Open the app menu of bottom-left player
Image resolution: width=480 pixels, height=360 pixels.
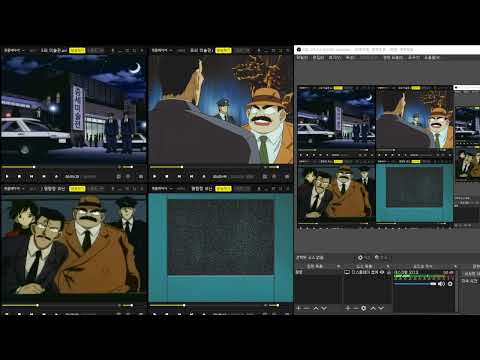click(x=13, y=189)
